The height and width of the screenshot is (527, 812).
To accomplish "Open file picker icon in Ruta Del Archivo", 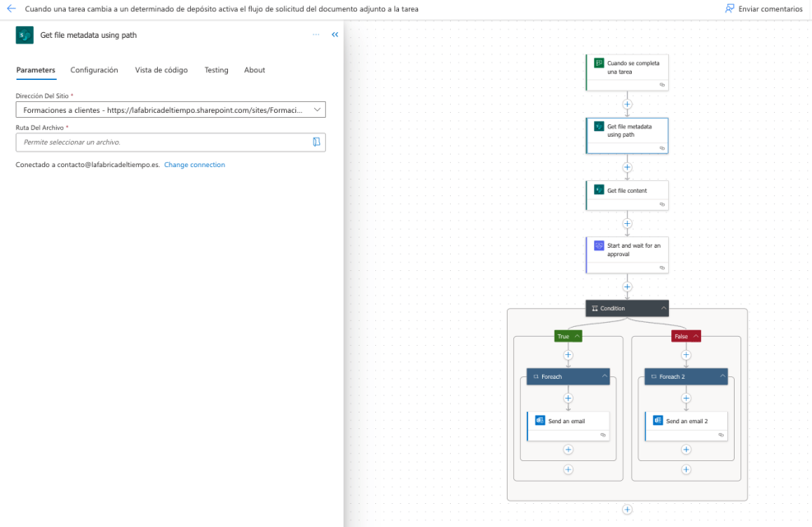I will point(317,142).
